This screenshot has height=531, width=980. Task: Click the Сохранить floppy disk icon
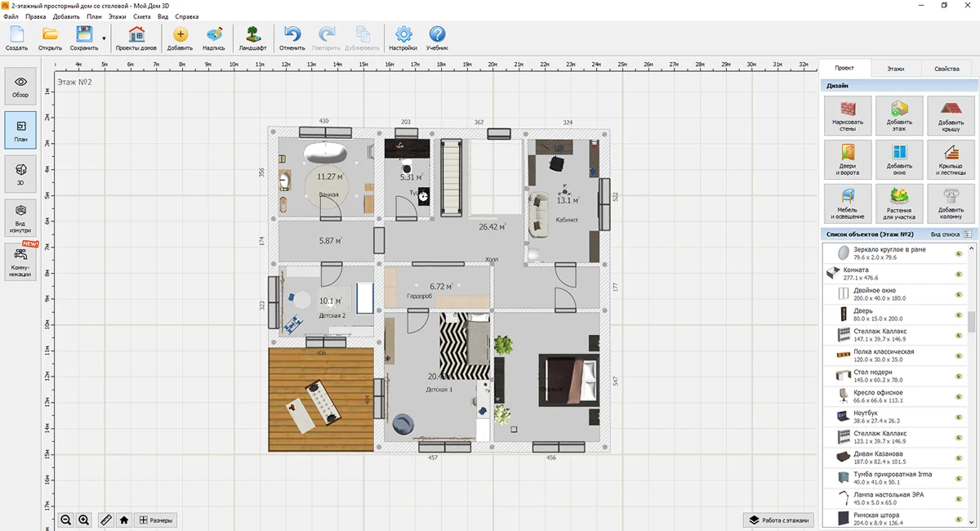[x=84, y=38]
